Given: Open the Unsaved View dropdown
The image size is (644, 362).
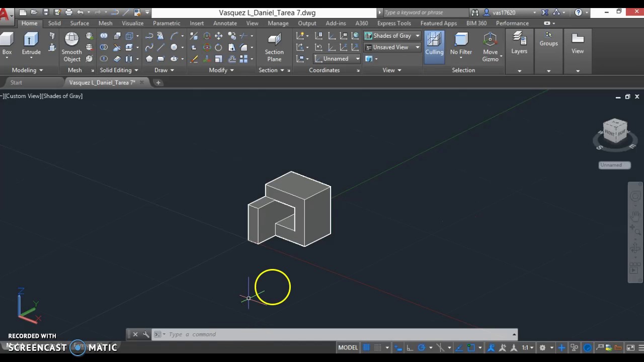Looking at the screenshot, I should [392, 47].
